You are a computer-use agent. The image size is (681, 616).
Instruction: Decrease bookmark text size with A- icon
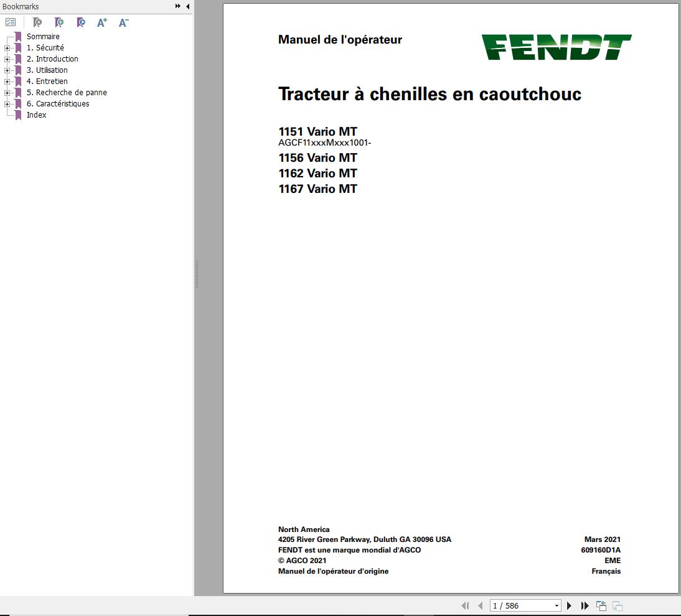coord(124,22)
